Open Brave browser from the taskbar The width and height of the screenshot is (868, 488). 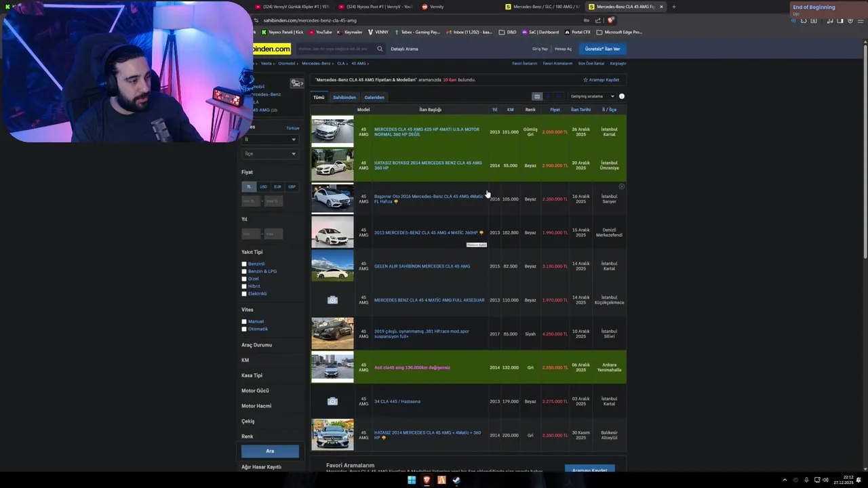click(x=427, y=480)
